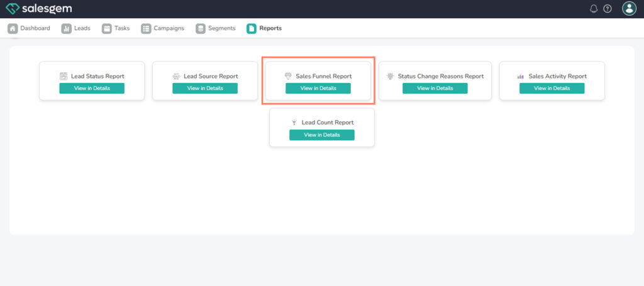Image resolution: width=644 pixels, height=286 pixels.
Task: Click the Sales Funnel Report diamond icon
Action: click(x=289, y=76)
